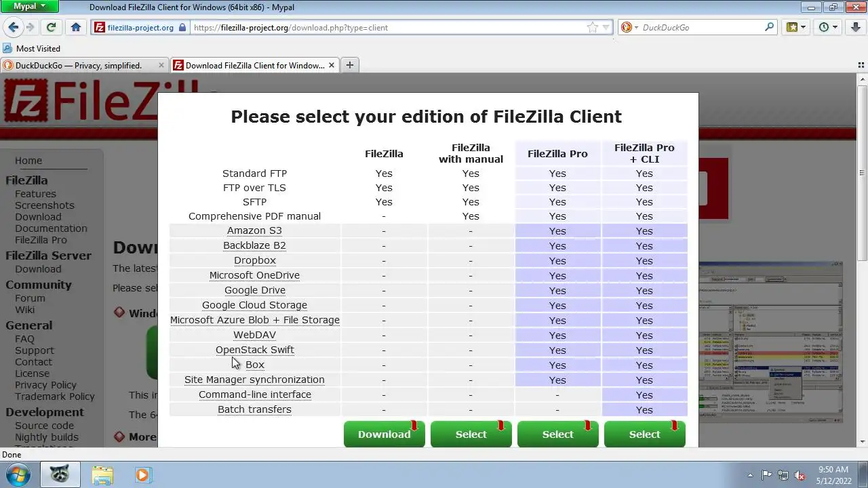Open the Windows Start menu
868x488 pixels.
point(18,474)
